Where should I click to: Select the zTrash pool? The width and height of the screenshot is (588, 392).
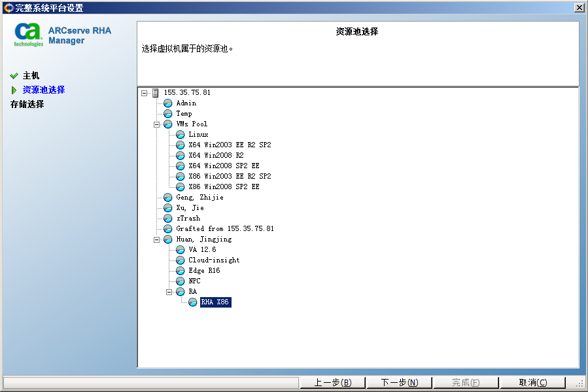coord(188,219)
